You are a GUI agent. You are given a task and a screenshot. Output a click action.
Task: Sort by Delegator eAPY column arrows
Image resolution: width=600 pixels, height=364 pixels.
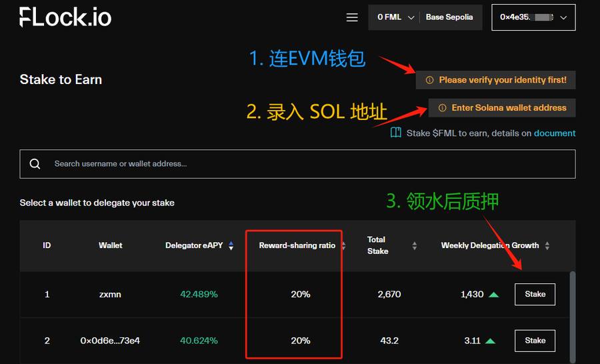click(231, 246)
